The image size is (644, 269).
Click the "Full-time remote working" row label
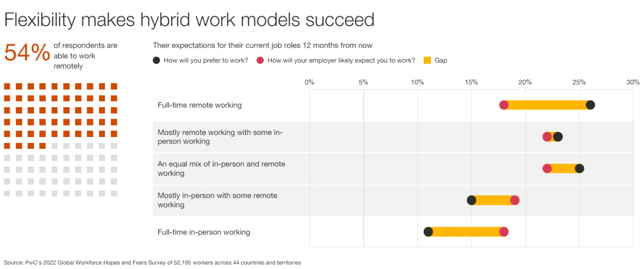[x=199, y=105]
